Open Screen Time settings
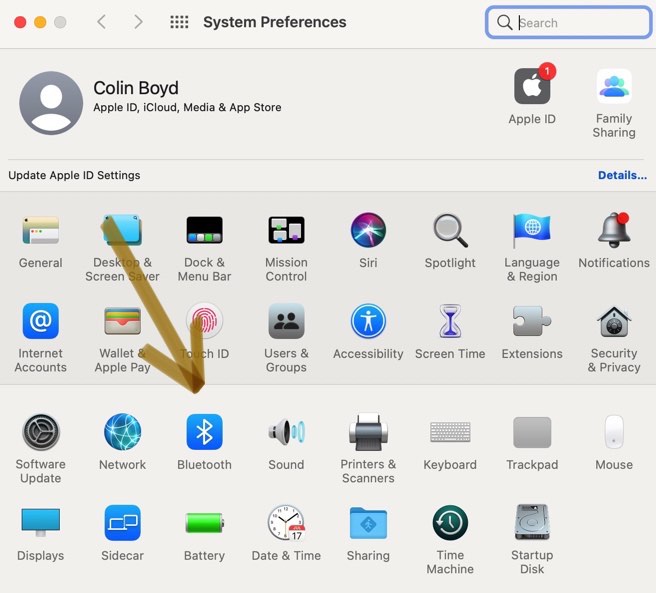Image resolution: width=656 pixels, height=593 pixels. [450, 322]
